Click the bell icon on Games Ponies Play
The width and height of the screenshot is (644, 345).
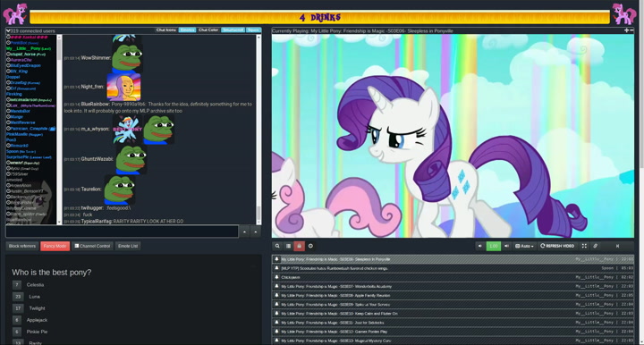pyautogui.click(x=276, y=332)
